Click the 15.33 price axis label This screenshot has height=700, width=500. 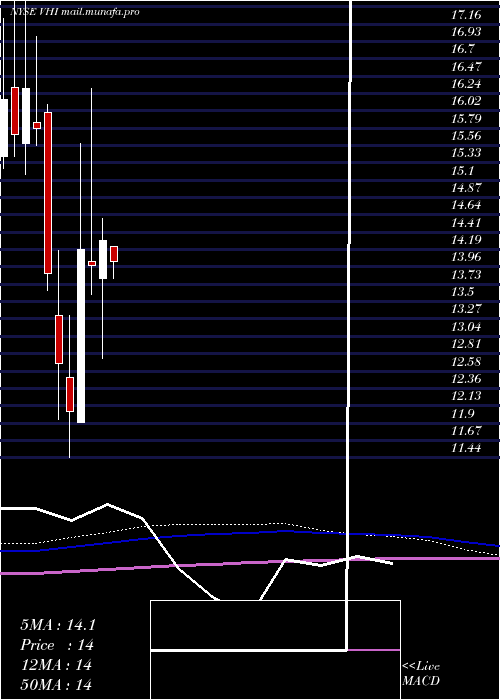(x=466, y=153)
